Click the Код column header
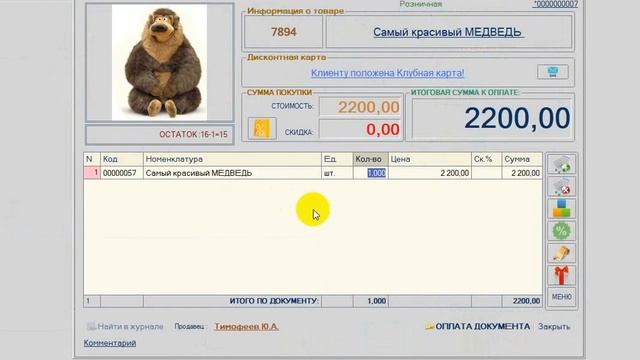Screen dimensions: 640x360 coord(122,159)
